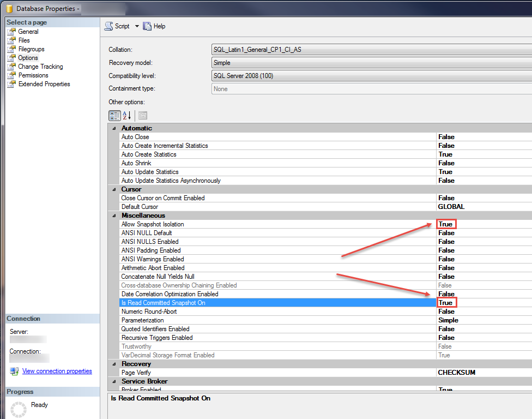Sort properties alphabetically with A-Z icon

(127, 116)
